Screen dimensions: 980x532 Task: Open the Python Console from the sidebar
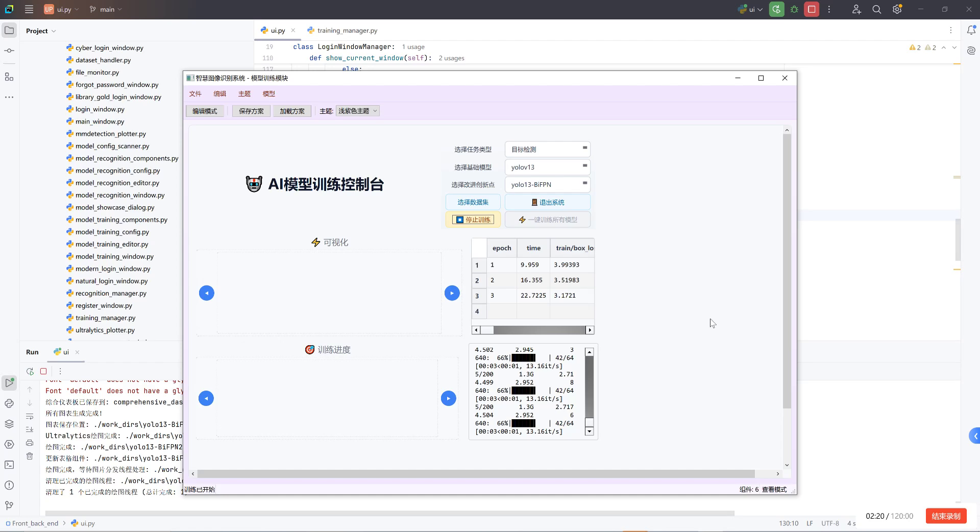(x=9, y=403)
